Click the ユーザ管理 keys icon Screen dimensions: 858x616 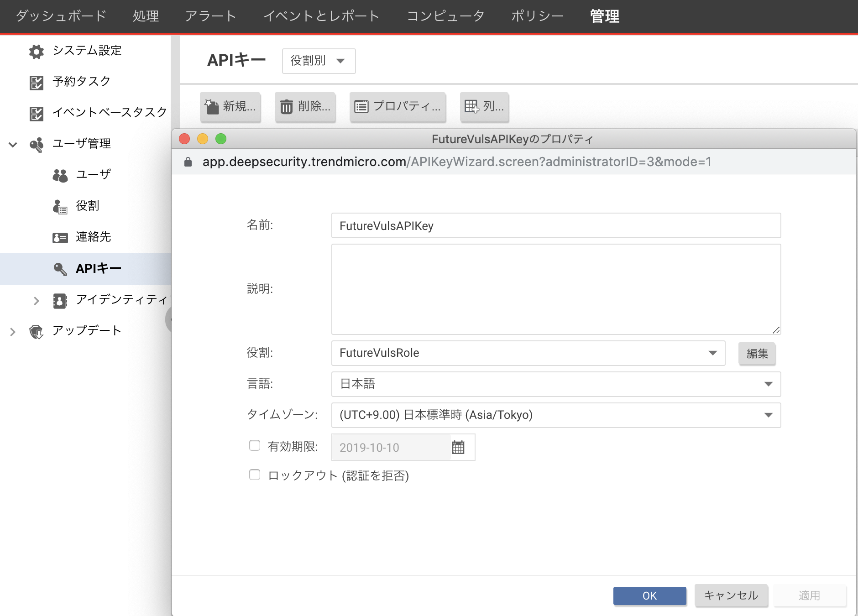37,143
